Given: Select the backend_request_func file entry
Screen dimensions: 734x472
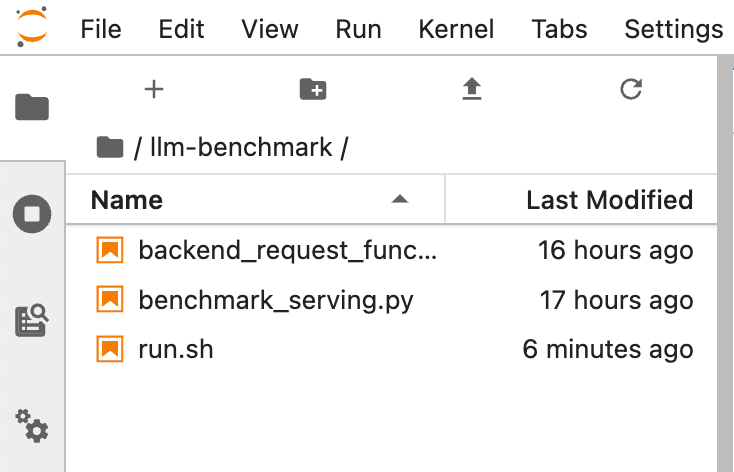Looking at the screenshot, I should pyautogui.click(x=391, y=250).
